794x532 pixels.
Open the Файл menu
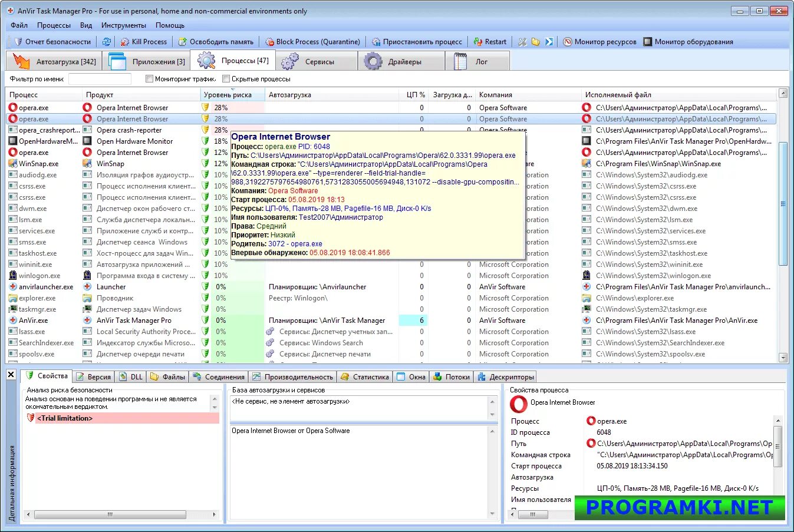(x=19, y=25)
